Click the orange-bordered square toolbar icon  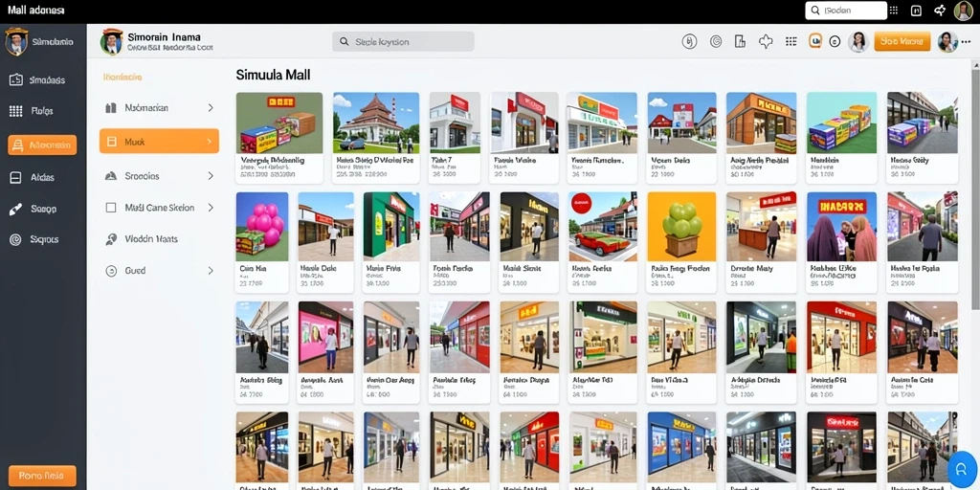click(815, 41)
